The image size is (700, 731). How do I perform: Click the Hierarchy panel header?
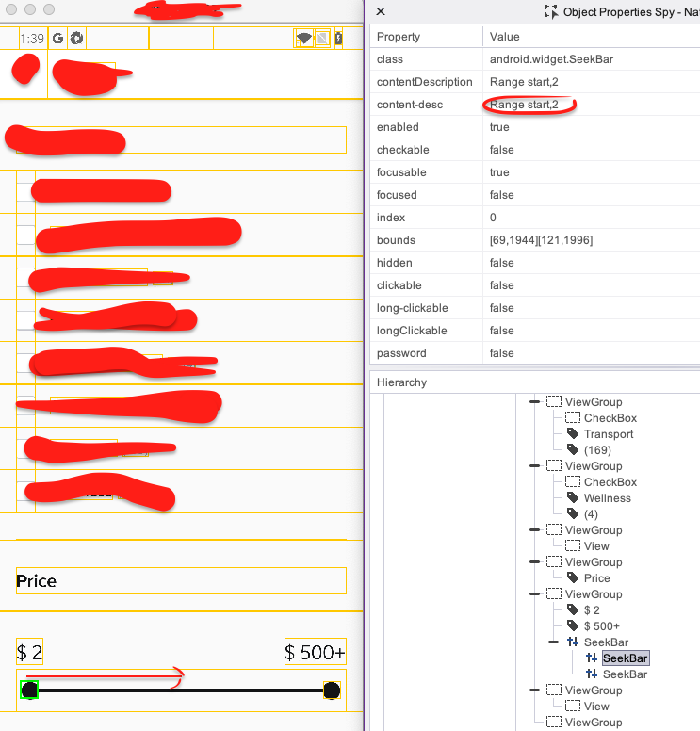coord(401,382)
